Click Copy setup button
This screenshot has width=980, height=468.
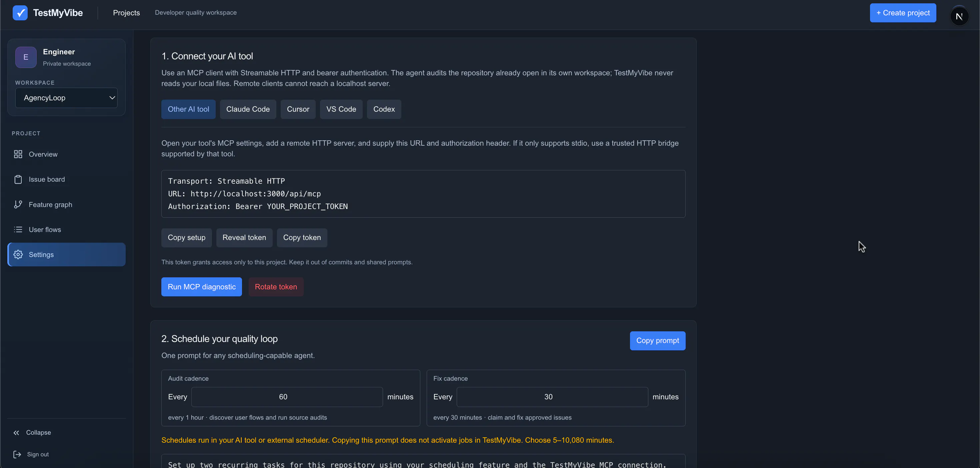pyautogui.click(x=186, y=238)
